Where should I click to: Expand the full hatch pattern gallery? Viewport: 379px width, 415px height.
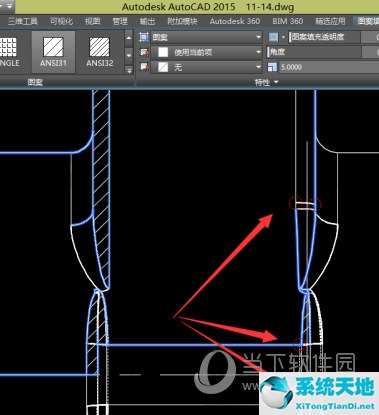[x=129, y=69]
